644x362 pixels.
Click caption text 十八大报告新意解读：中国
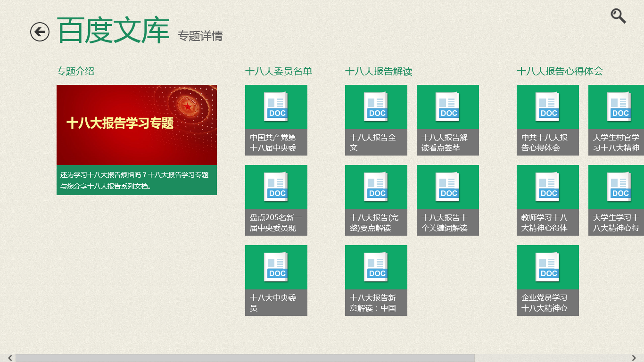tap(373, 303)
